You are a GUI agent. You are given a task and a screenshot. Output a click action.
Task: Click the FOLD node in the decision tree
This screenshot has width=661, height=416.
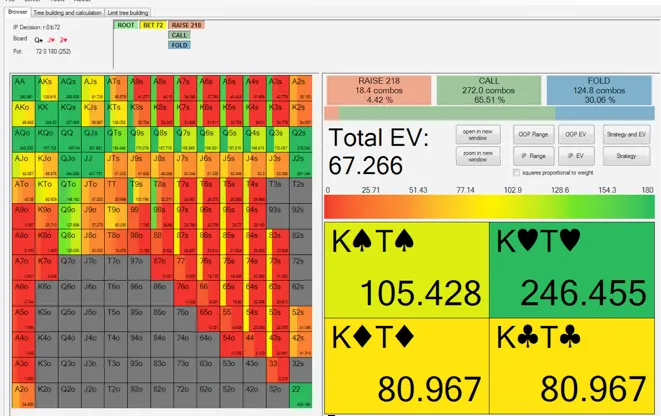tap(179, 45)
